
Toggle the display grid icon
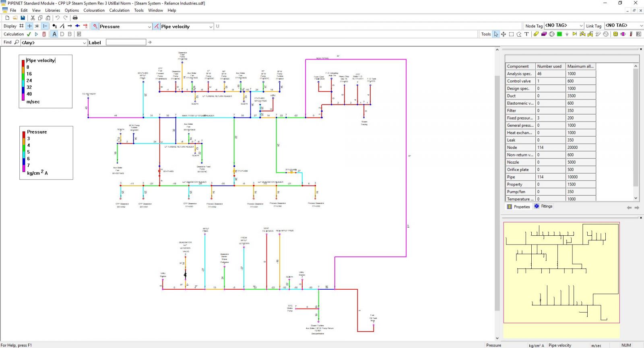click(x=21, y=26)
